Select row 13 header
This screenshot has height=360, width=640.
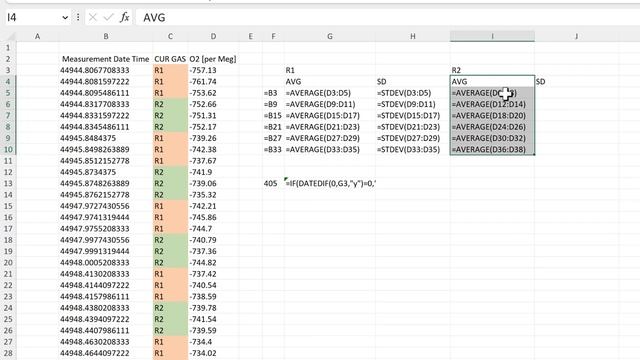pyautogui.click(x=8, y=183)
